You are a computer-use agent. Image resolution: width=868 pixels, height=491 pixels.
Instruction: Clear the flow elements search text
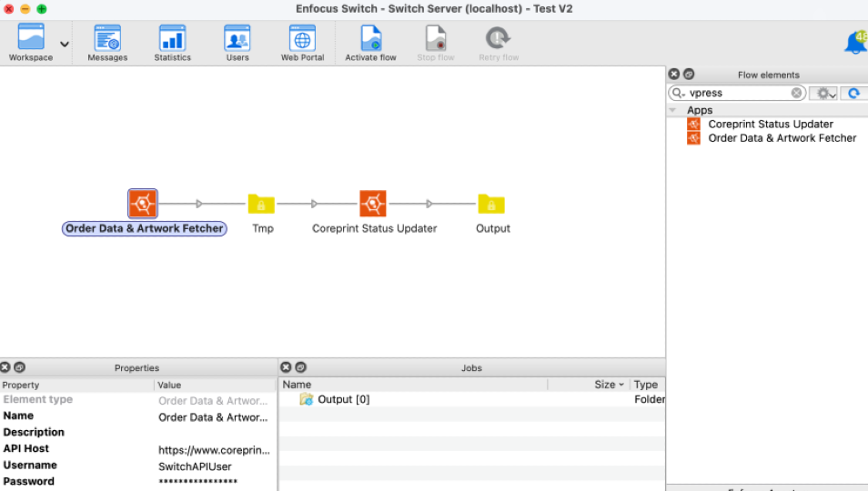[x=796, y=93]
